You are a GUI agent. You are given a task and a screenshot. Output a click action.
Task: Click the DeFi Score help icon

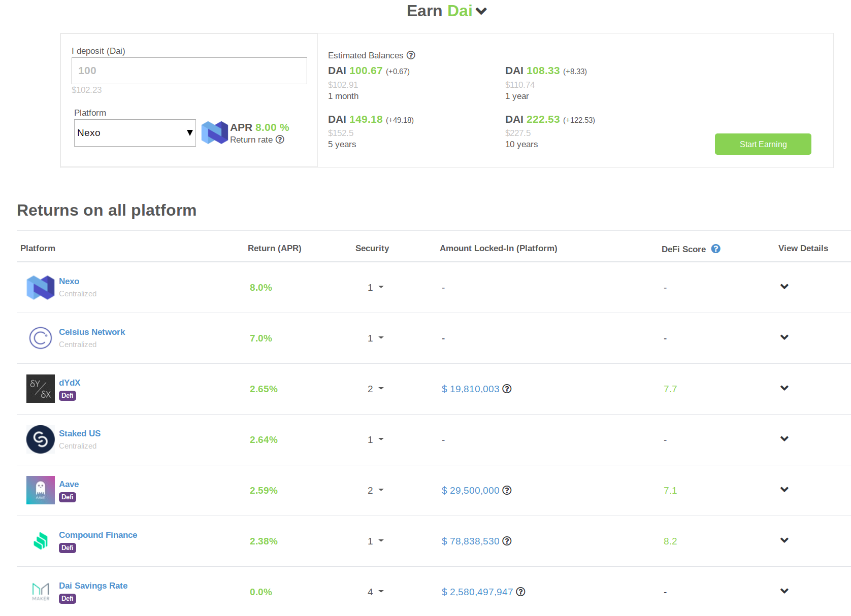(715, 249)
